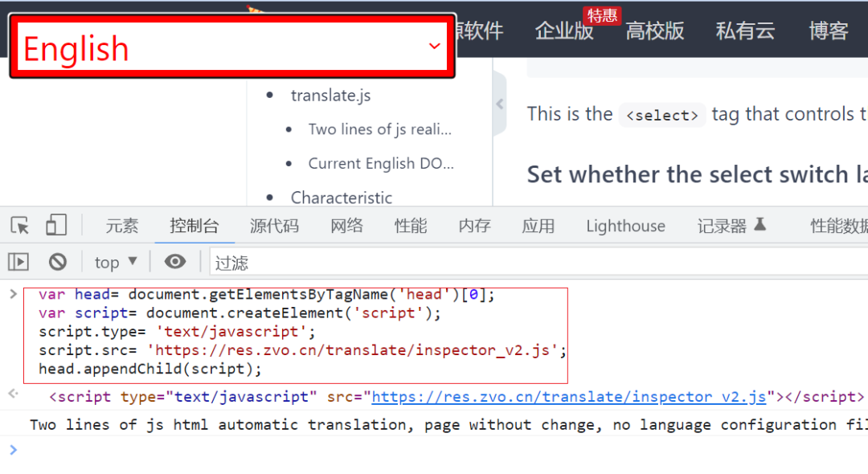Focus the 过滤 filter input
Image resolution: width=868 pixels, height=474 pixels.
click(538, 262)
